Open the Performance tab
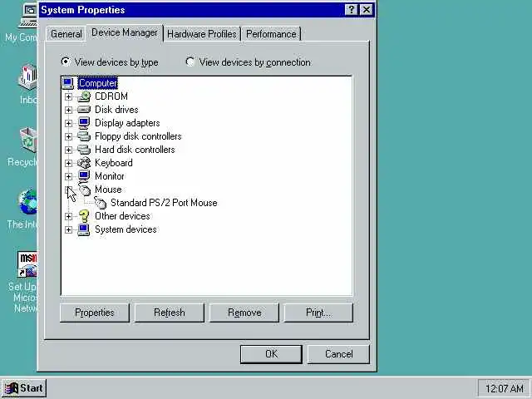Viewport: 532px width, 399px height. [x=271, y=34]
